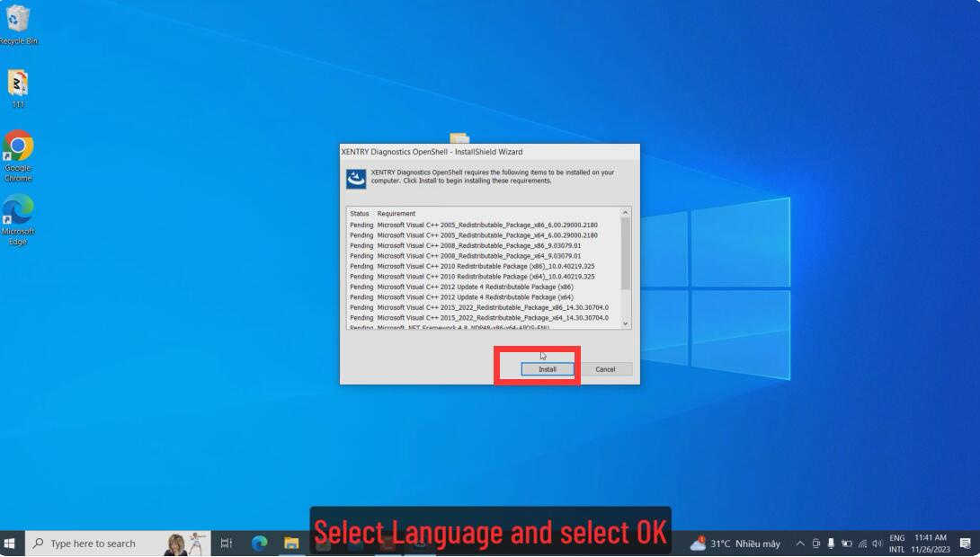Click the requirements list scrollbar up arrow
The width and height of the screenshot is (980, 557).
[626, 213]
